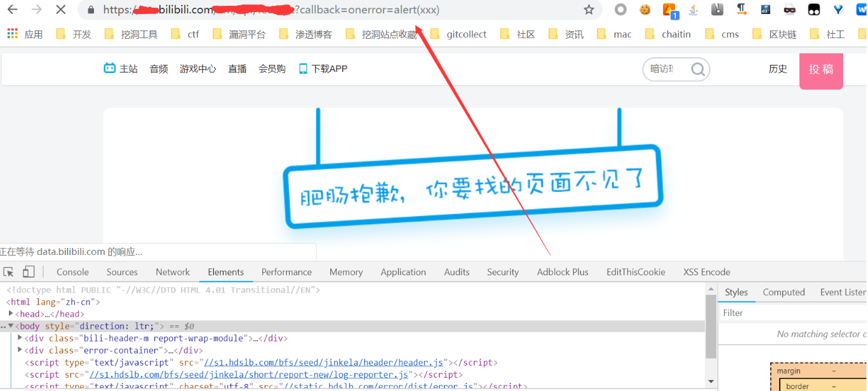Open the 资讯 bookmark folder
Image resolution: width=868 pixels, height=391 pixels.
pos(566,34)
